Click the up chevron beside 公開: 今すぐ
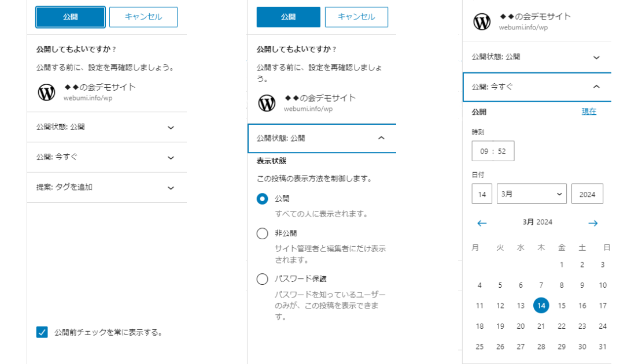This screenshot has width=642, height=364. pos(596,87)
